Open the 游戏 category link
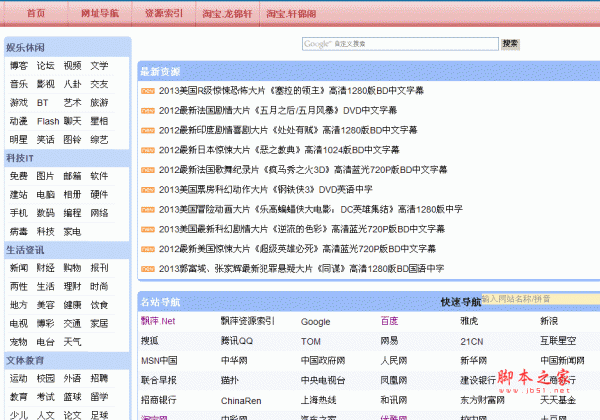600x420 pixels. (x=19, y=103)
